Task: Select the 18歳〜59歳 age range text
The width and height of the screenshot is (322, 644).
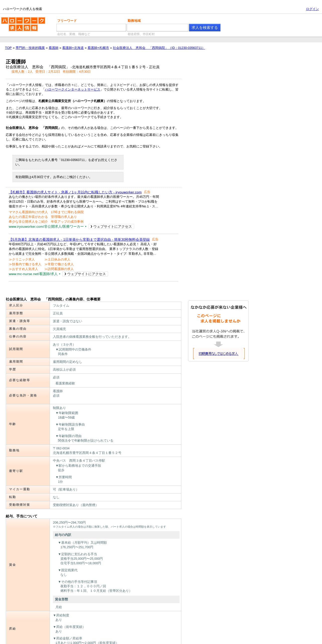Action: coord(66,418)
